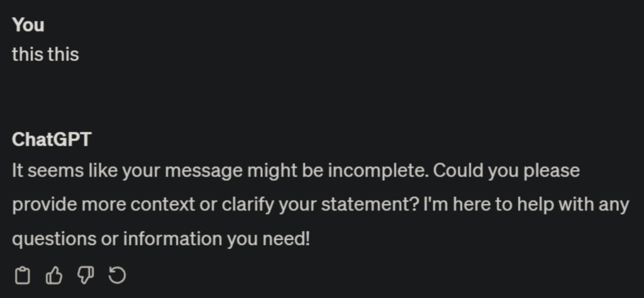Regenerate the ChatGPT response
This screenshot has width=644, height=298.
[x=118, y=275]
